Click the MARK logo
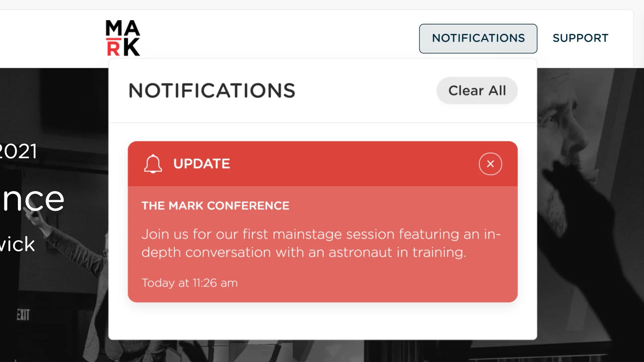 [123, 38]
